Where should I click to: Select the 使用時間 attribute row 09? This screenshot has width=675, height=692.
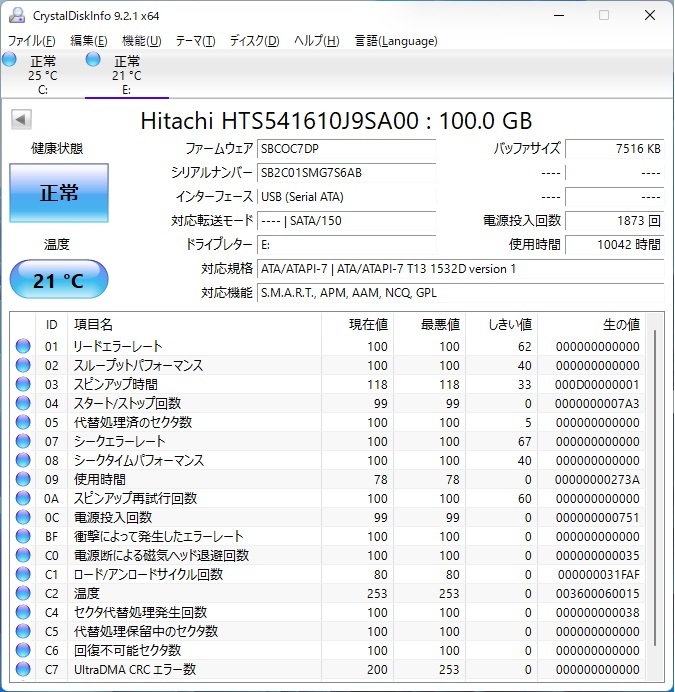(x=328, y=479)
